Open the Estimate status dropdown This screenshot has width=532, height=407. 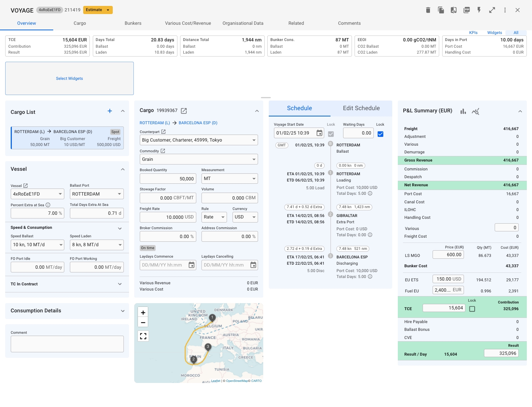[98, 10]
